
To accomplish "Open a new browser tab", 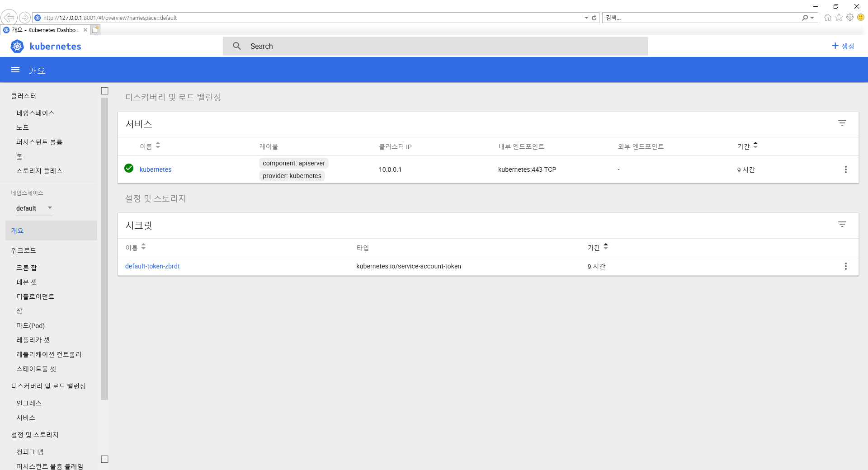I will 95,30.
